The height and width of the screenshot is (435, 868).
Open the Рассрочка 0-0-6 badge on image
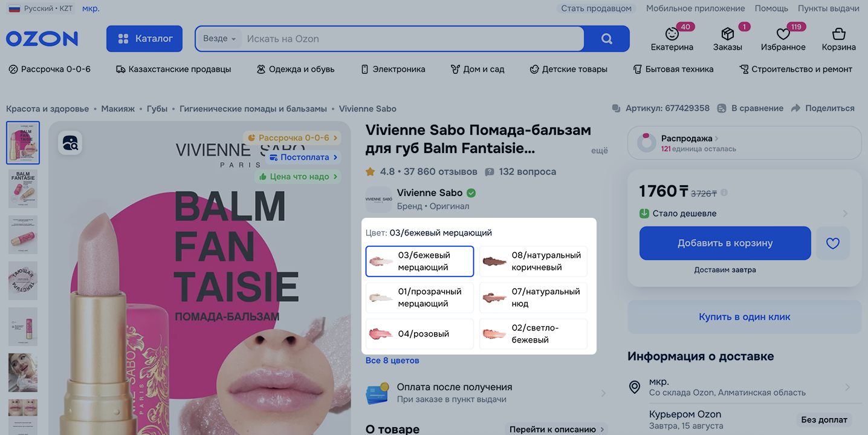(292, 138)
